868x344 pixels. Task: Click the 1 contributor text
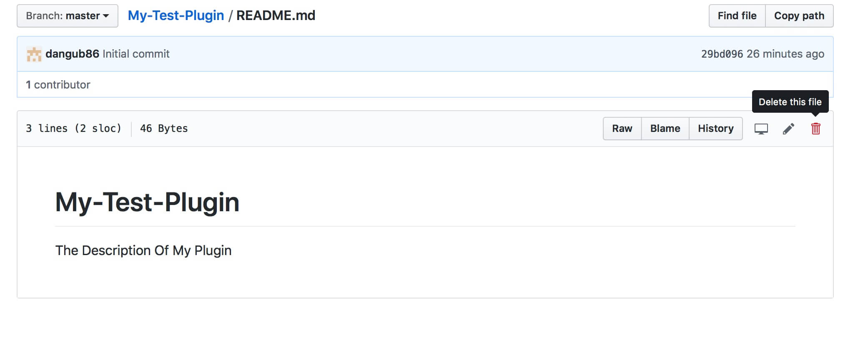point(58,85)
